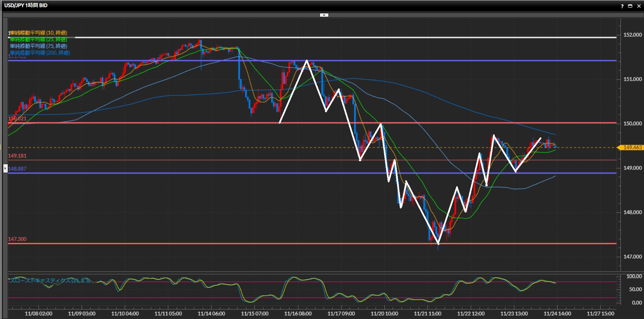Select the purple horizontal line labeled 148.887

(201, 173)
